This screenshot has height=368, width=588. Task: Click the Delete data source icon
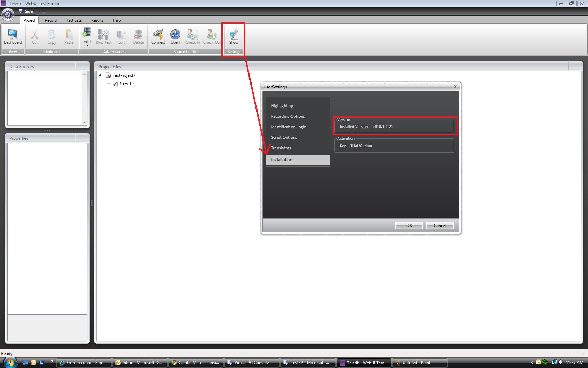coord(139,37)
